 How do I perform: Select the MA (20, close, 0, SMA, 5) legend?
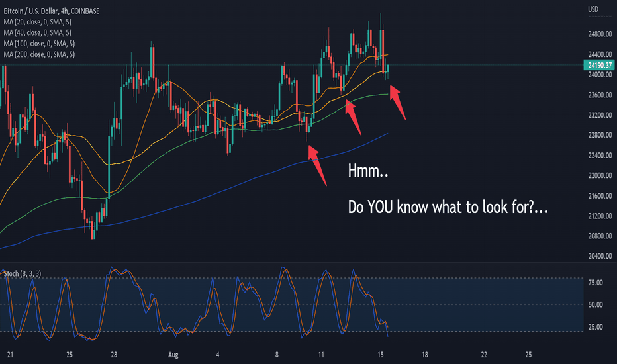[x=37, y=22]
